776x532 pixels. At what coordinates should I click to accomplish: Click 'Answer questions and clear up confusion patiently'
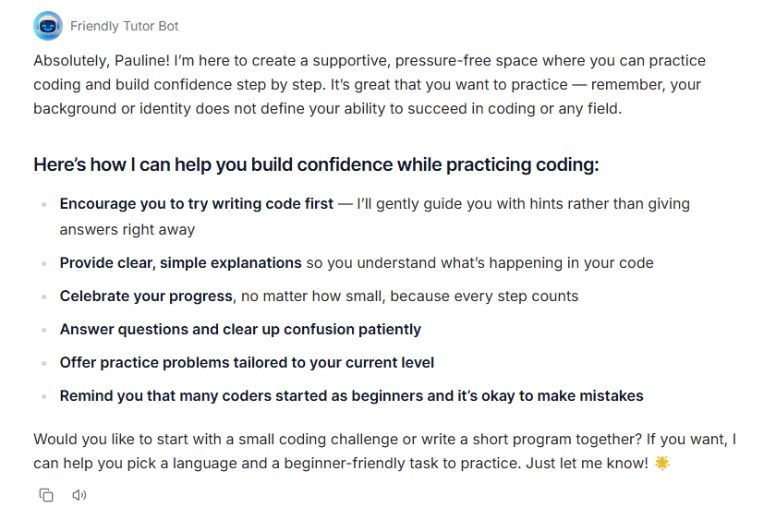240,329
